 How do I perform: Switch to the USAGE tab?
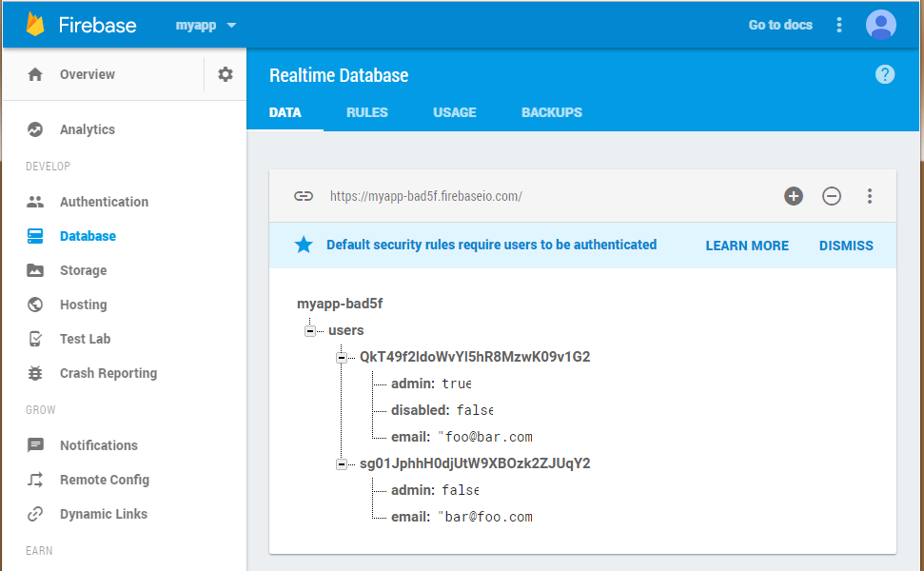point(455,112)
